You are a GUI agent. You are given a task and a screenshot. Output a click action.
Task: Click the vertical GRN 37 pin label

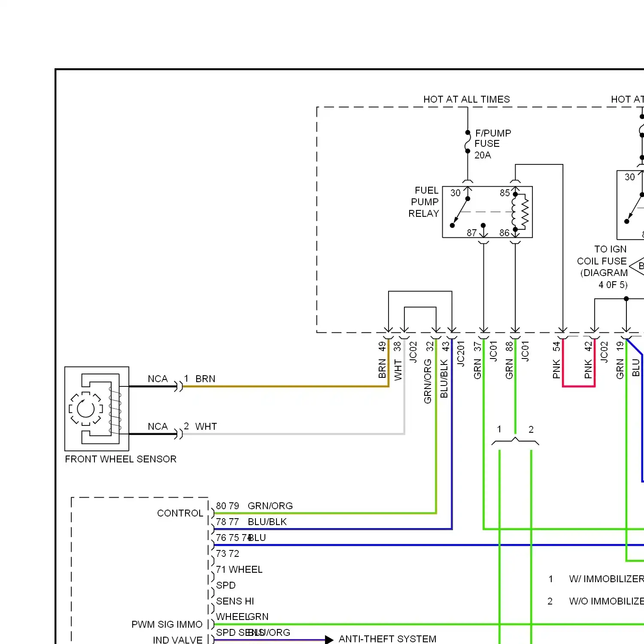(x=477, y=360)
